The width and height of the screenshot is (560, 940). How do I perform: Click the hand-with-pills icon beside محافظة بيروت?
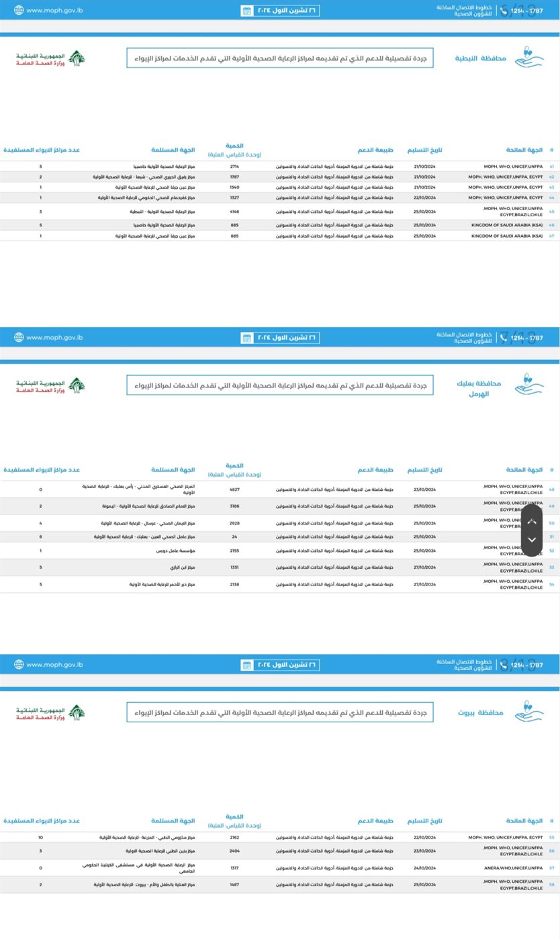tap(529, 711)
